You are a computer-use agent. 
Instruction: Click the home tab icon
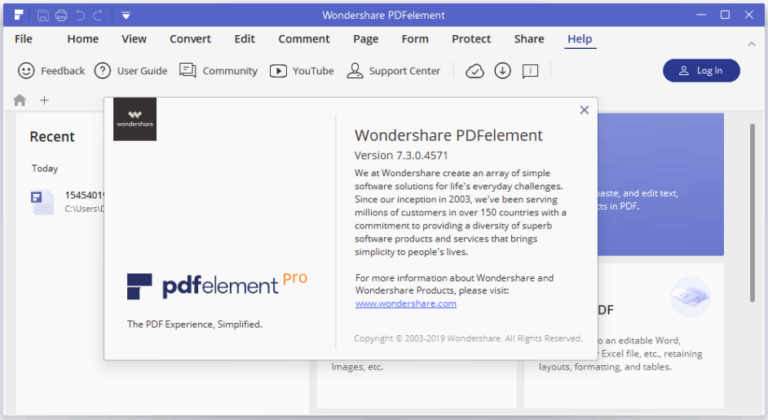20,100
